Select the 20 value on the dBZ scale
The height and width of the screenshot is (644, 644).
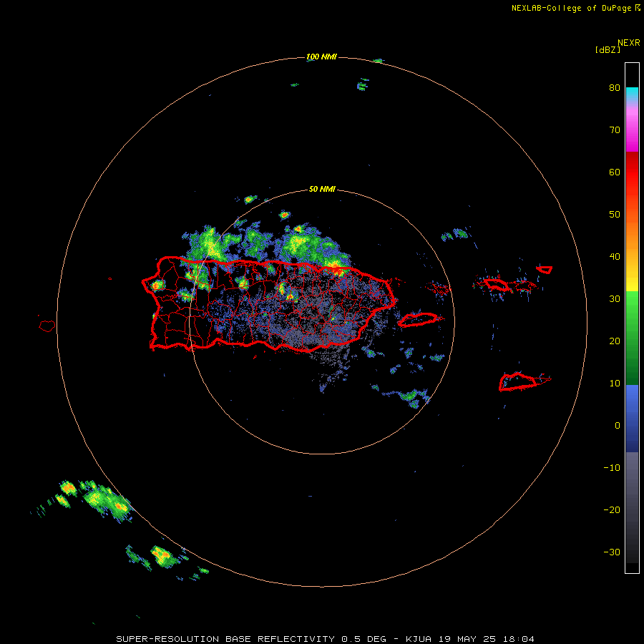615,341
